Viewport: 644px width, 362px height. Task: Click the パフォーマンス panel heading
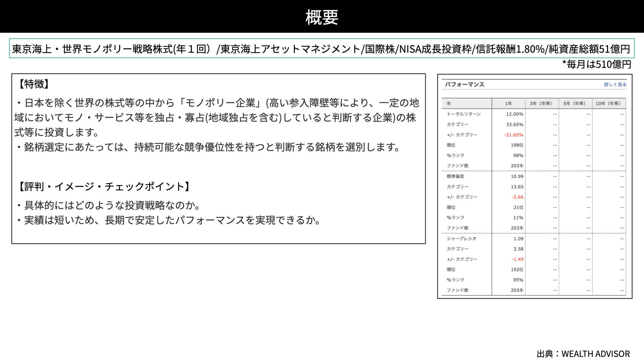[465, 84]
